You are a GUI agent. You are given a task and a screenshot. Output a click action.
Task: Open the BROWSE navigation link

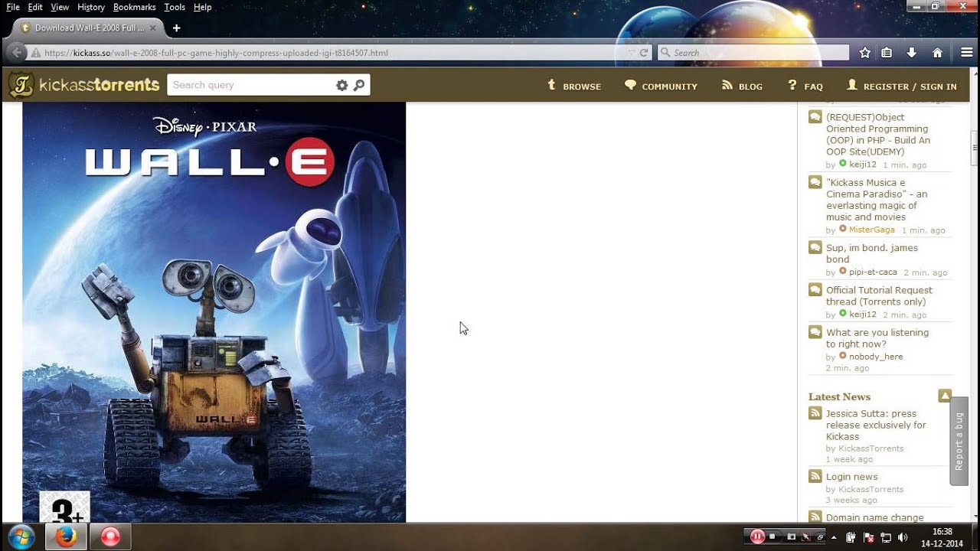573,86
